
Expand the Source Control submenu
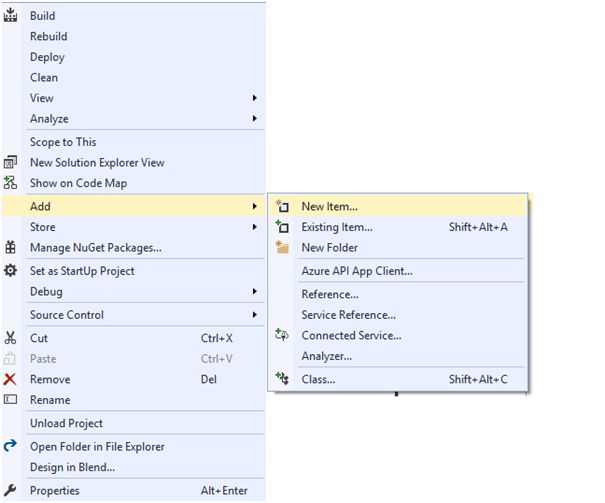255,315
